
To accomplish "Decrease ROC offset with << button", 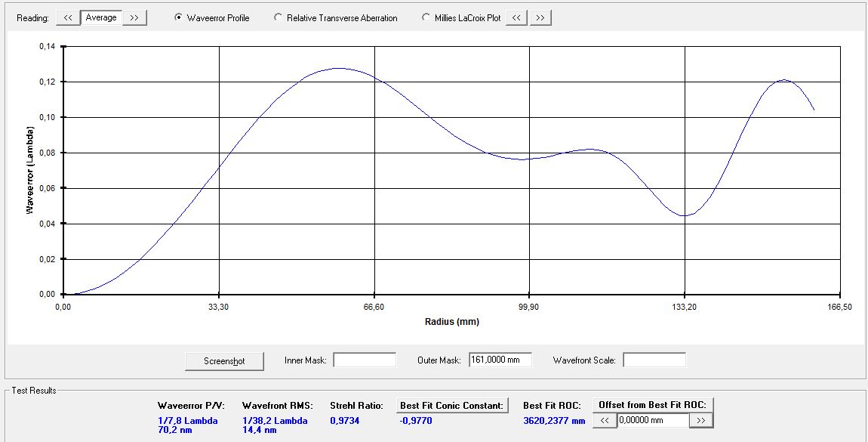I will click(605, 420).
